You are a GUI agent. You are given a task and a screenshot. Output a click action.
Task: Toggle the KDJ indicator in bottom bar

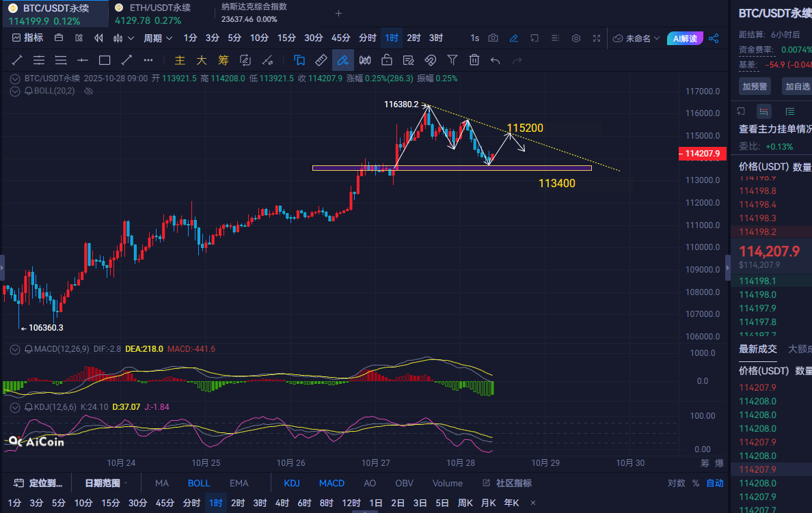pyautogui.click(x=292, y=483)
